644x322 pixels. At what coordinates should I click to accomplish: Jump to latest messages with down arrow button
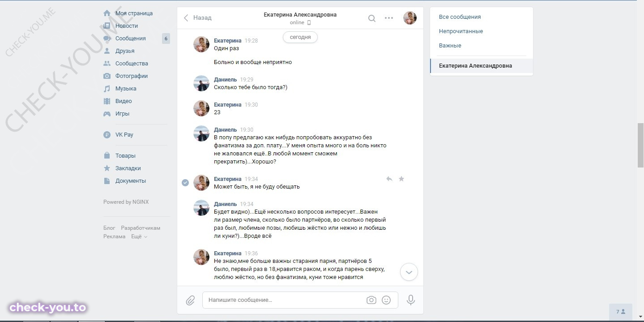(x=409, y=272)
